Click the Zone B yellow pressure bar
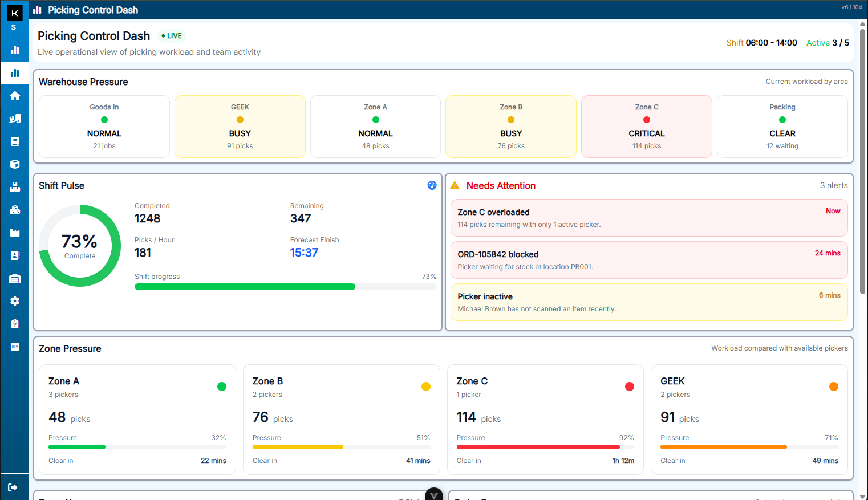The height and width of the screenshot is (500, 868). [x=341, y=447]
